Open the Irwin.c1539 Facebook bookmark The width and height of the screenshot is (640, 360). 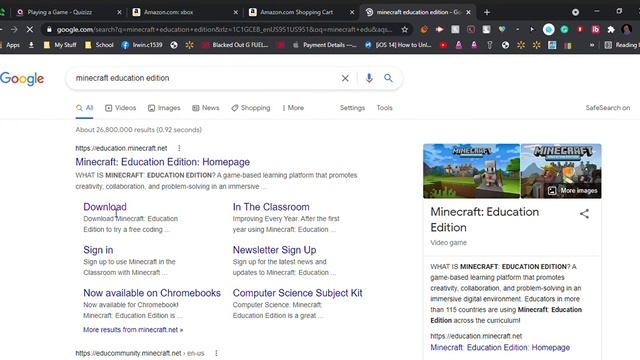pos(142,45)
